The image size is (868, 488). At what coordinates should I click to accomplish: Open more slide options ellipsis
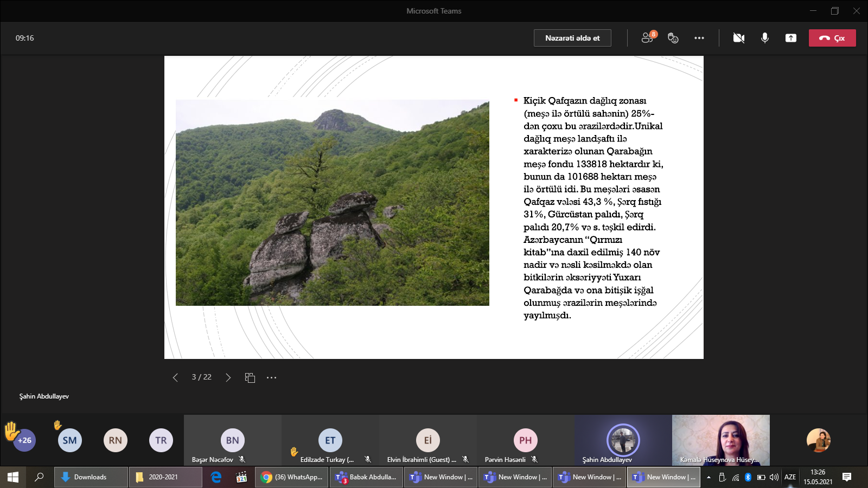click(x=272, y=377)
